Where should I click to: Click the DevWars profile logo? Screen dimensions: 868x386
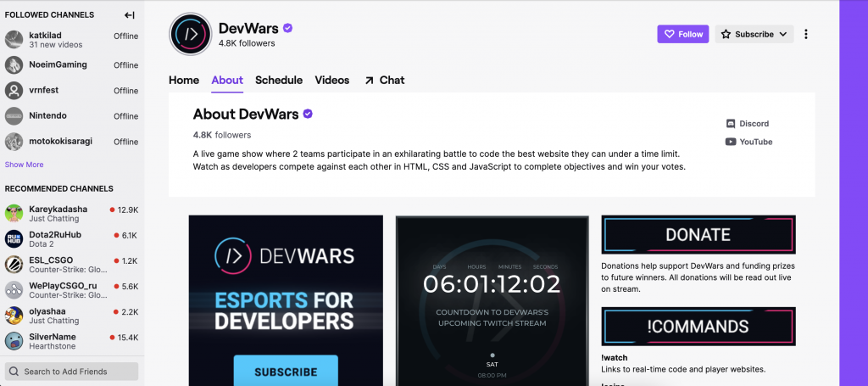click(191, 34)
